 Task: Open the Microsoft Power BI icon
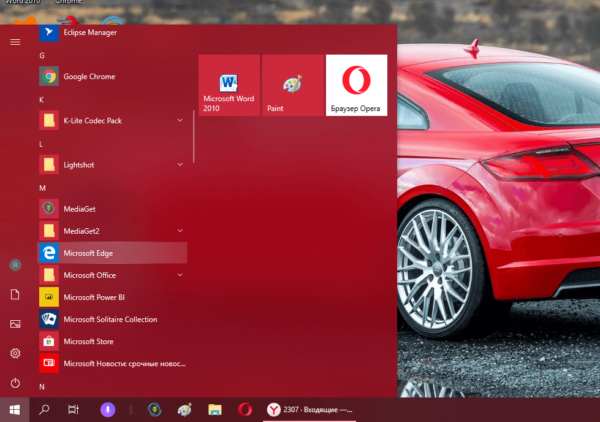(x=49, y=297)
